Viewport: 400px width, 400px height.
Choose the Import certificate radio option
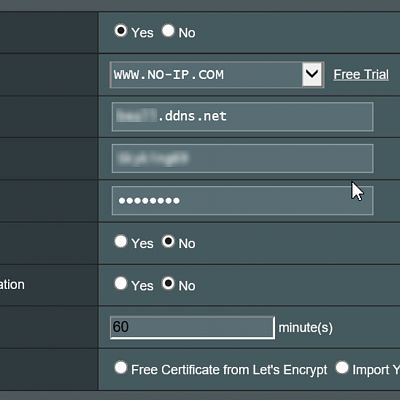(x=342, y=368)
